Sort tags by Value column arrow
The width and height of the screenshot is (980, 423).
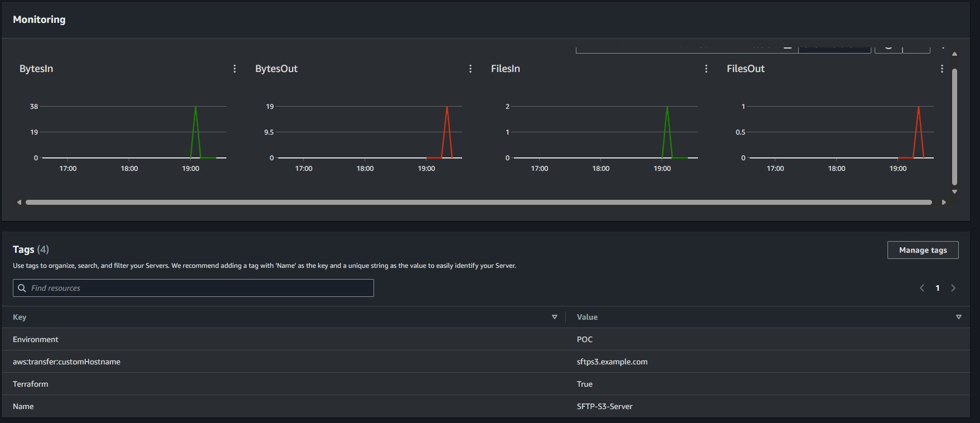pos(959,317)
